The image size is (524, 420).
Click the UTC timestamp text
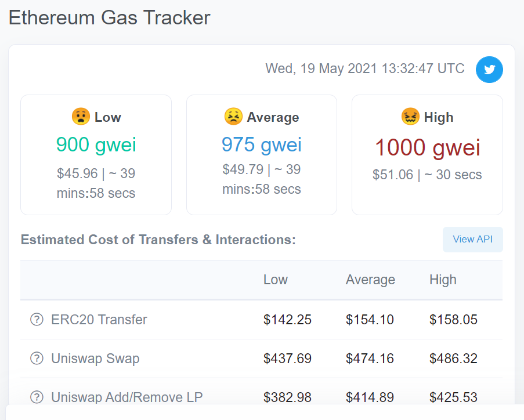tap(365, 68)
